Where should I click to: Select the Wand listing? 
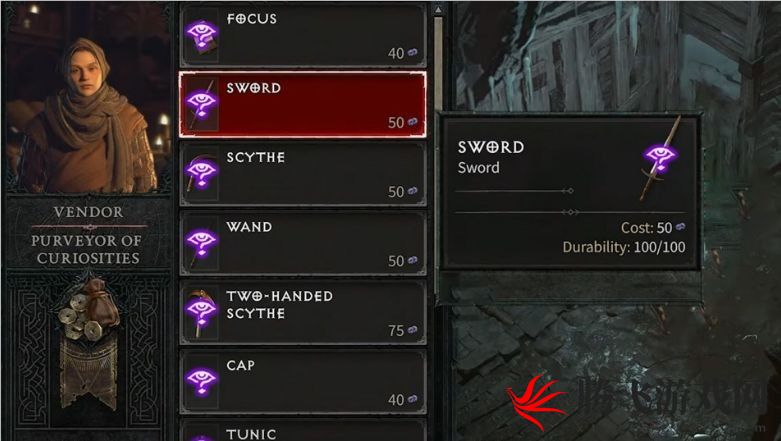pos(303,243)
